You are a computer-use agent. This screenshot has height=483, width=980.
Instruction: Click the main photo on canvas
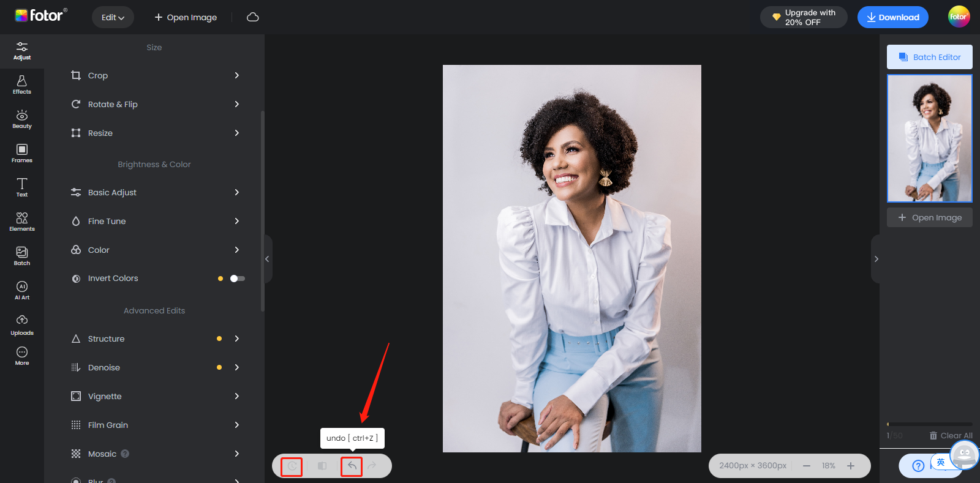pyautogui.click(x=572, y=258)
